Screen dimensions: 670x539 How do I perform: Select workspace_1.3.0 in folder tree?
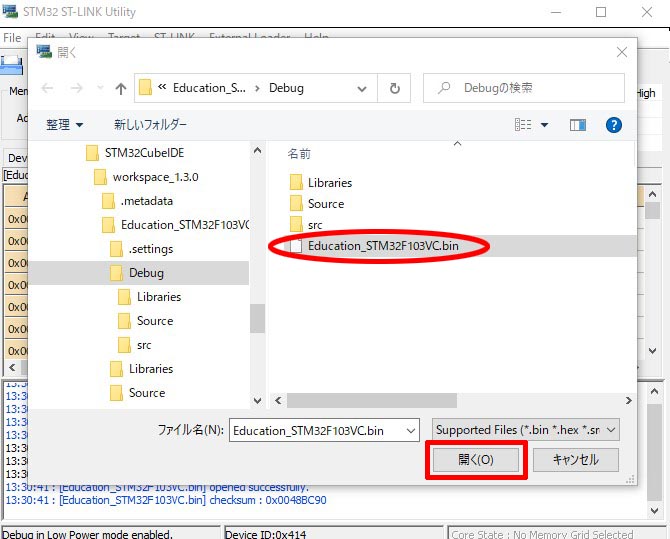pyautogui.click(x=146, y=177)
